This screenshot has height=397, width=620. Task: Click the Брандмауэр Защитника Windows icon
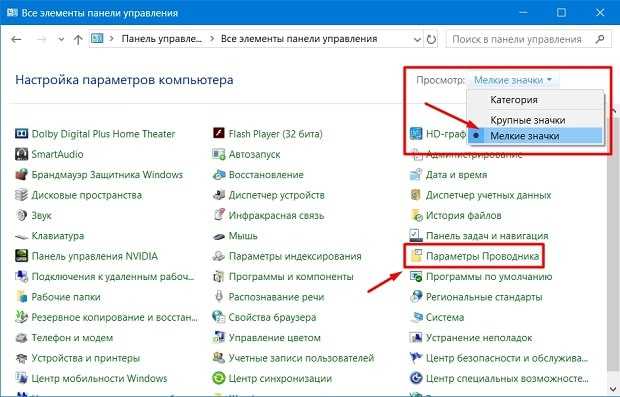coord(21,174)
